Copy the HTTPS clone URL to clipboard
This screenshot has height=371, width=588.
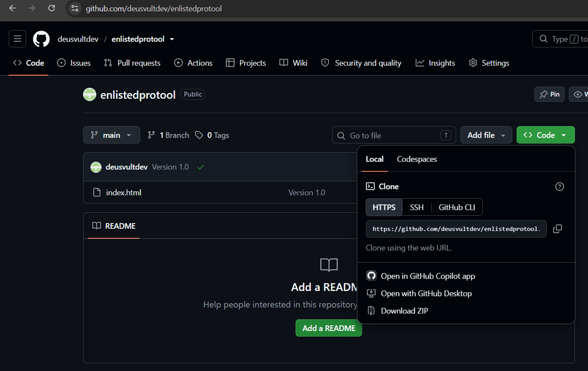pos(557,229)
